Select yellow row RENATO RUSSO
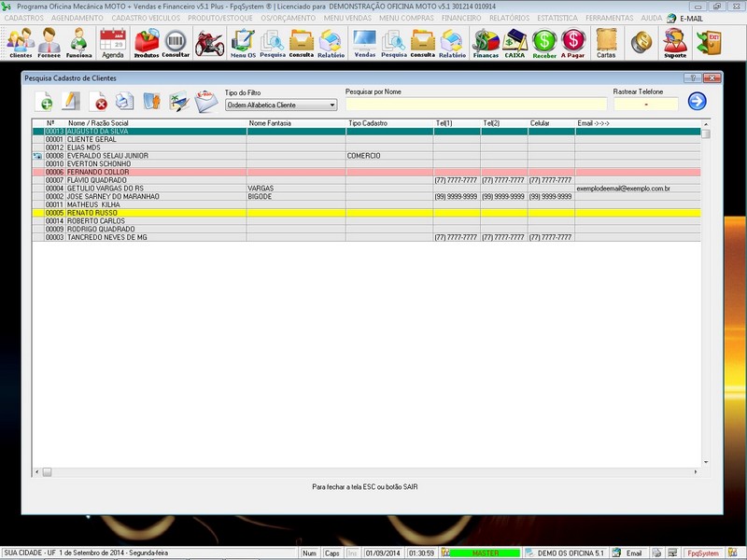The image size is (747, 560). coord(366,213)
